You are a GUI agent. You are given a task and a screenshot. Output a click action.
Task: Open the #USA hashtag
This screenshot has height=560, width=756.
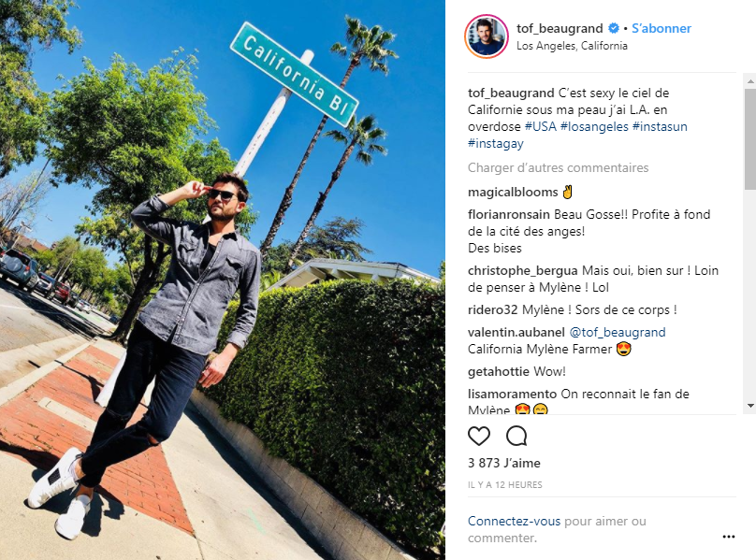coord(541,127)
